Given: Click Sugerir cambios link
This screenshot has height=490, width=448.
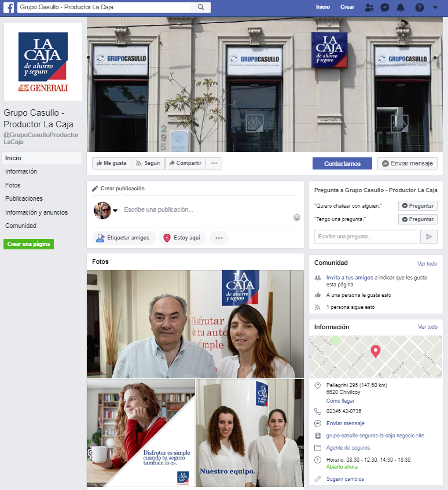Looking at the screenshot, I should click(345, 479).
